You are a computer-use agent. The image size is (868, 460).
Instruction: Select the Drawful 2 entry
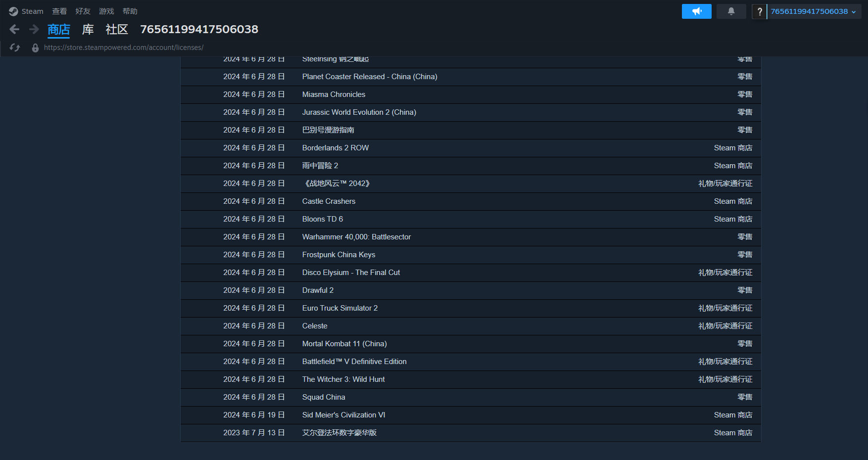[471, 290]
